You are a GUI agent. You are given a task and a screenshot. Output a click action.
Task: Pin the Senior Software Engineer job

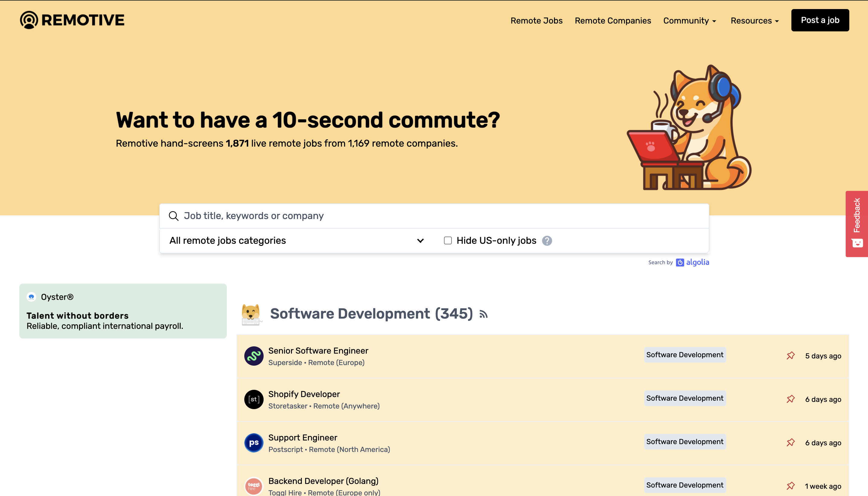click(791, 356)
